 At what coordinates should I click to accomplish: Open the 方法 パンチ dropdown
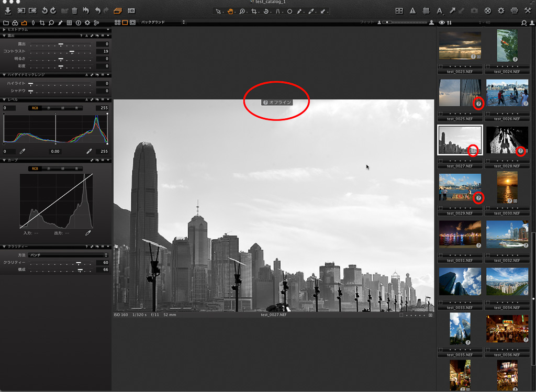[68, 255]
